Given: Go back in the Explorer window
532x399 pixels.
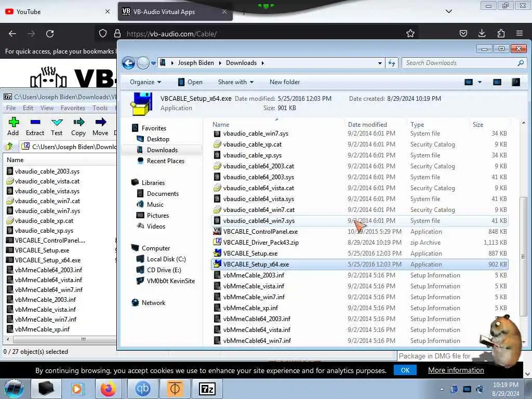Looking at the screenshot, I should [129, 63].
